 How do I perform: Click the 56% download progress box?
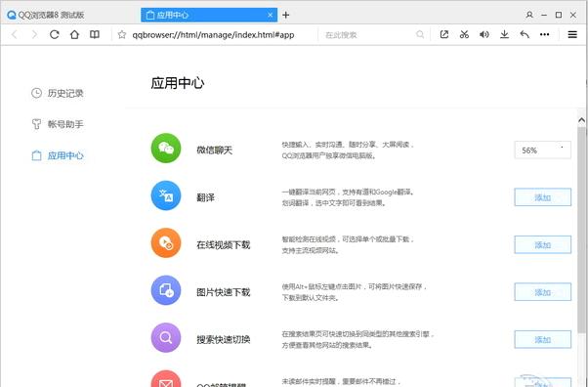pos(543,150)
